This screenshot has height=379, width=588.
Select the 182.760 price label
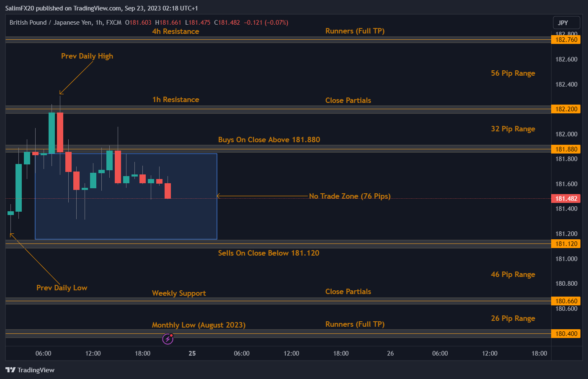coord(566,40)
